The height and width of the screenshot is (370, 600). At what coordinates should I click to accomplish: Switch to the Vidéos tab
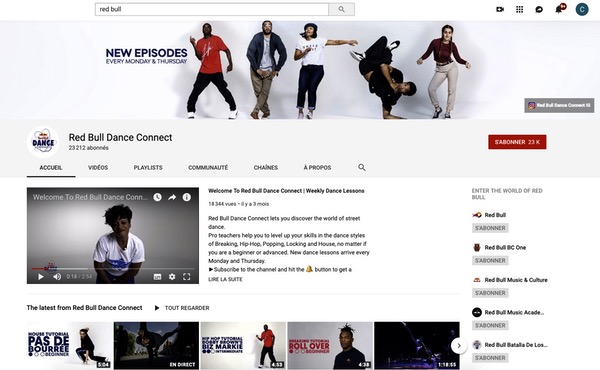pyautogui.click(x=98, y=168)
